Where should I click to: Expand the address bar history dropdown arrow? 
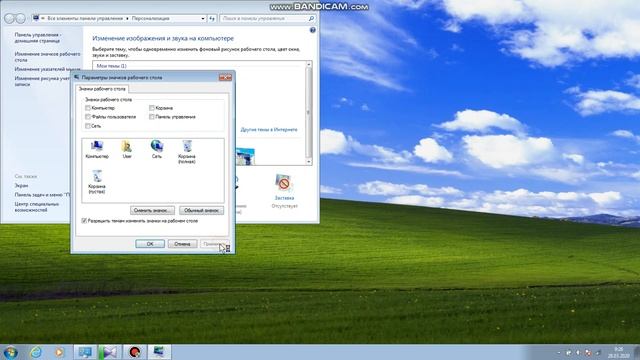(203, 18)
